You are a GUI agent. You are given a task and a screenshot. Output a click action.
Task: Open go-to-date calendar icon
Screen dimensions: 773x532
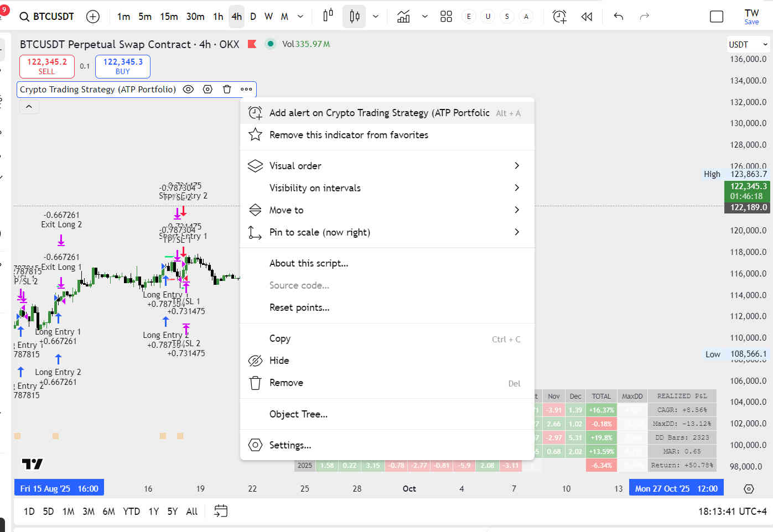(221, 511)
